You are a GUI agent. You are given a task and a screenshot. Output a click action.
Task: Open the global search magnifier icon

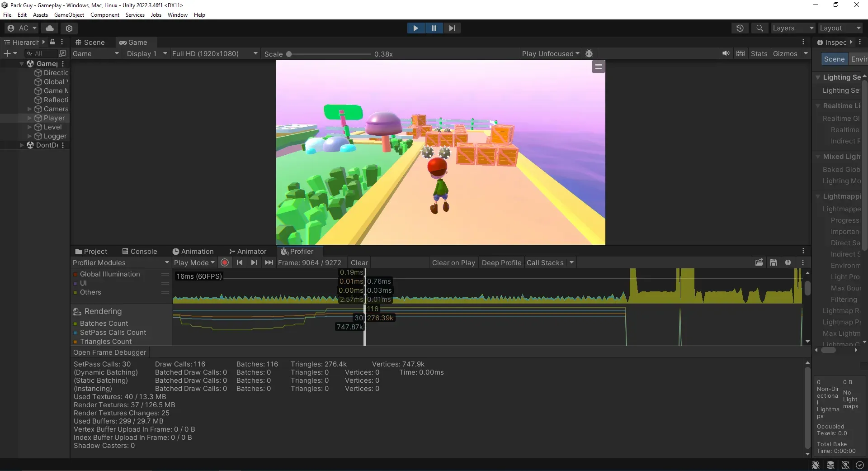click(x=760, y=28)
